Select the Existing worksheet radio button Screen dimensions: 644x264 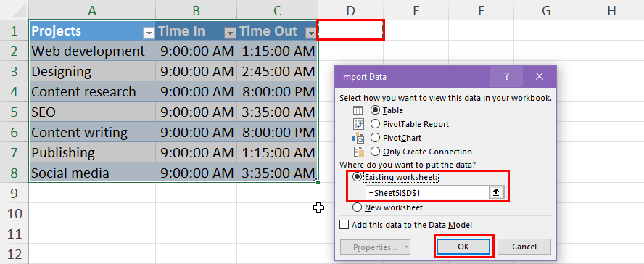(x=358, y=177)
